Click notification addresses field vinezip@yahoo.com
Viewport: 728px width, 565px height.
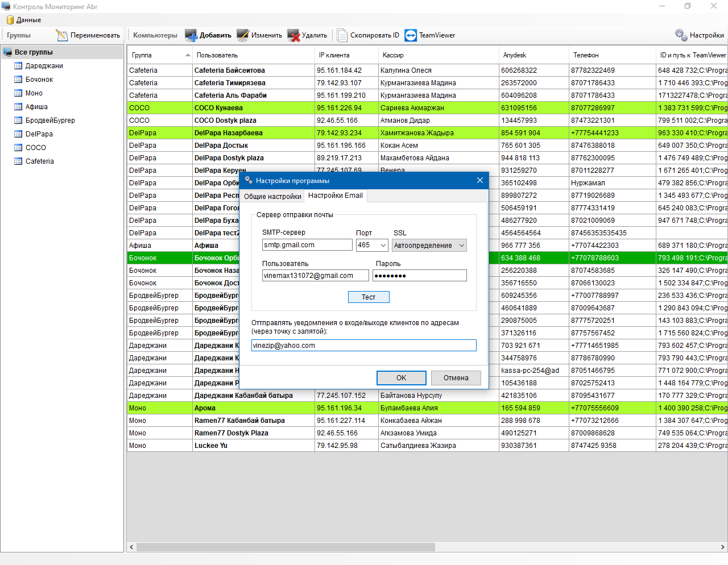[x=364, y=346]
